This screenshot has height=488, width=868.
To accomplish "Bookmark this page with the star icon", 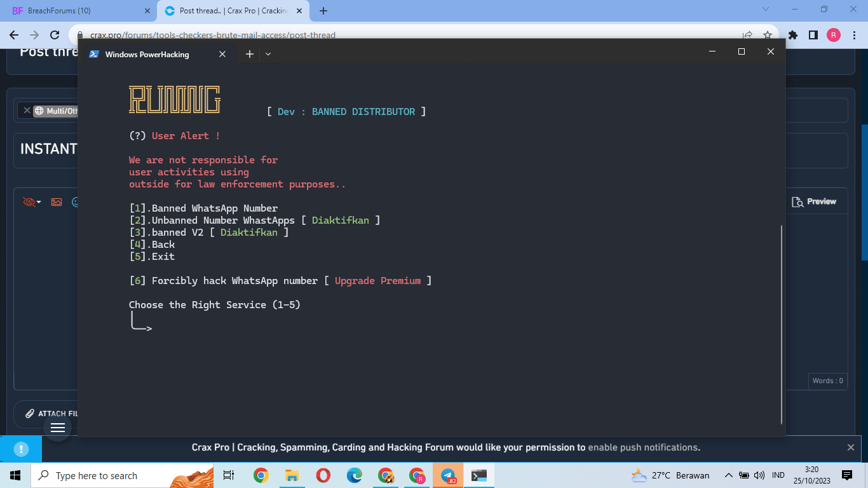I will tap(767, 35).
